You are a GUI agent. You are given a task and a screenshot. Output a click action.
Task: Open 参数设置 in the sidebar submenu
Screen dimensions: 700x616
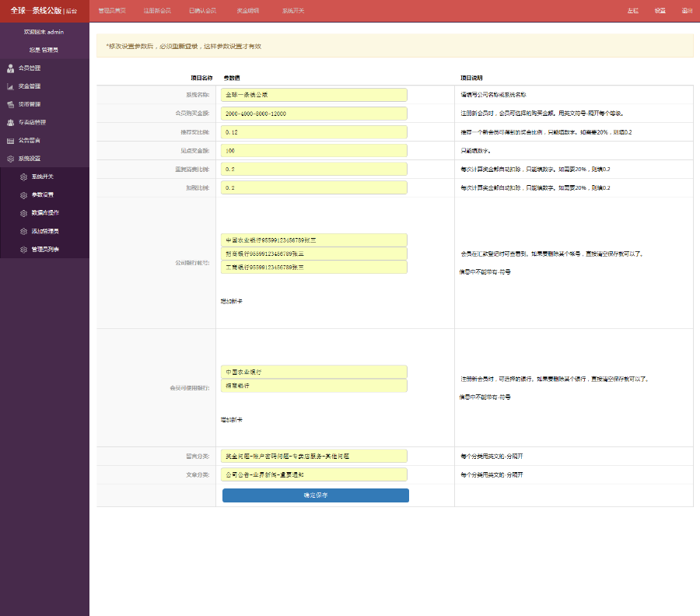[x=42, y=194]
